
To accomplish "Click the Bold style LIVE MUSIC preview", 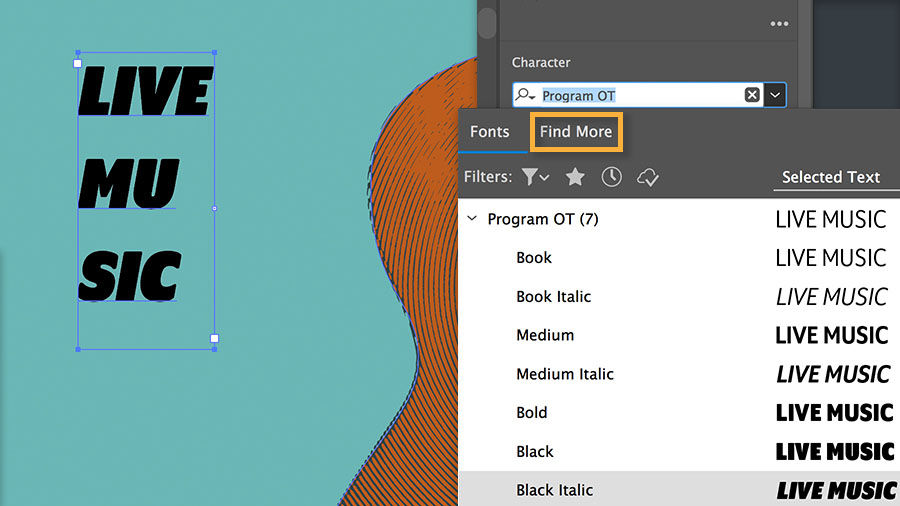I will [x=835, y=413].
